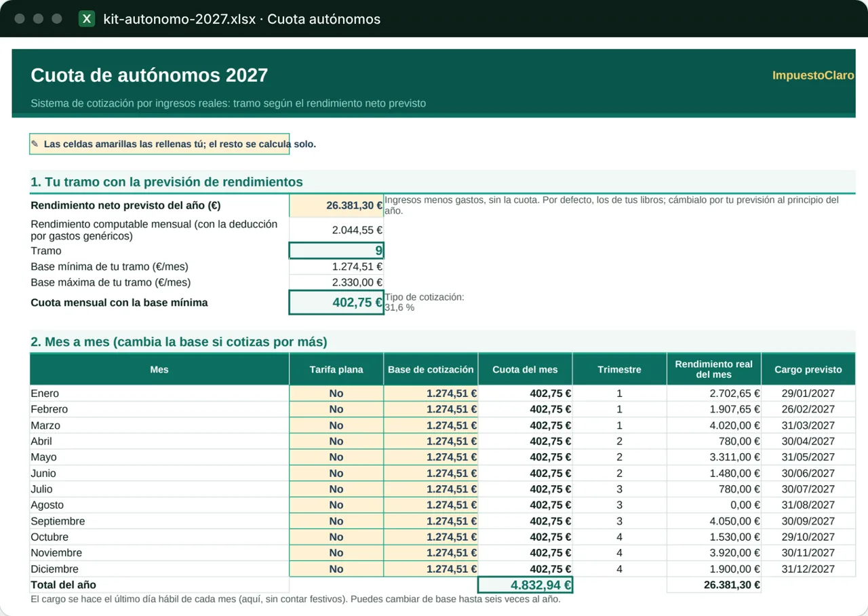Select Tarifa plana cell for Marzo
This screenshot has width=868, height=616.
[x=336, y=425]
